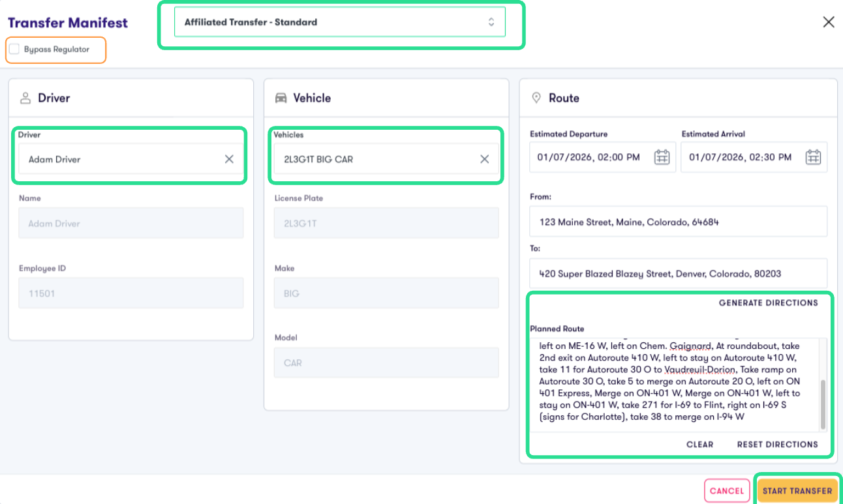Click the Employee ID field showing 11501
Screen dimensions: 843x504
coord(131,293)
